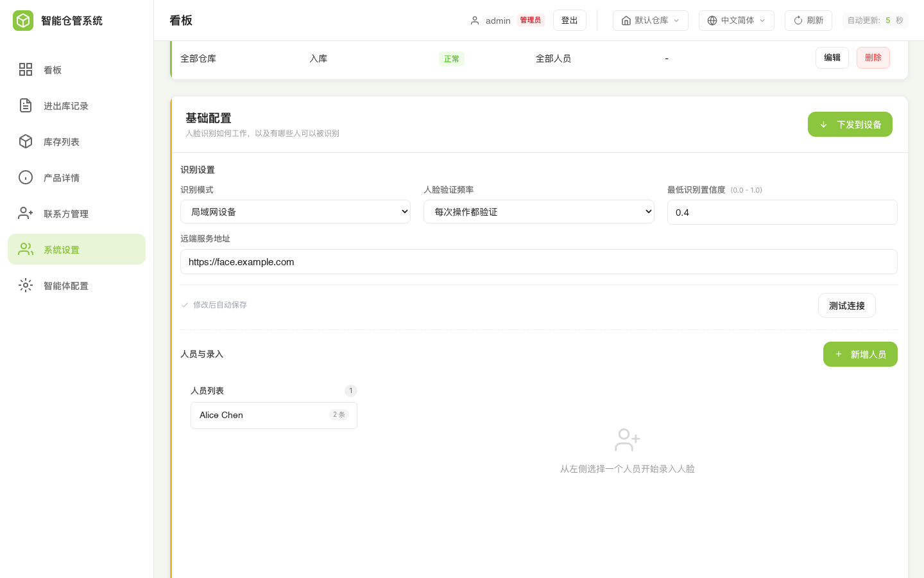Click the down arrow icon in 下发到设备

pyautogui.click(x=823, y=125)
